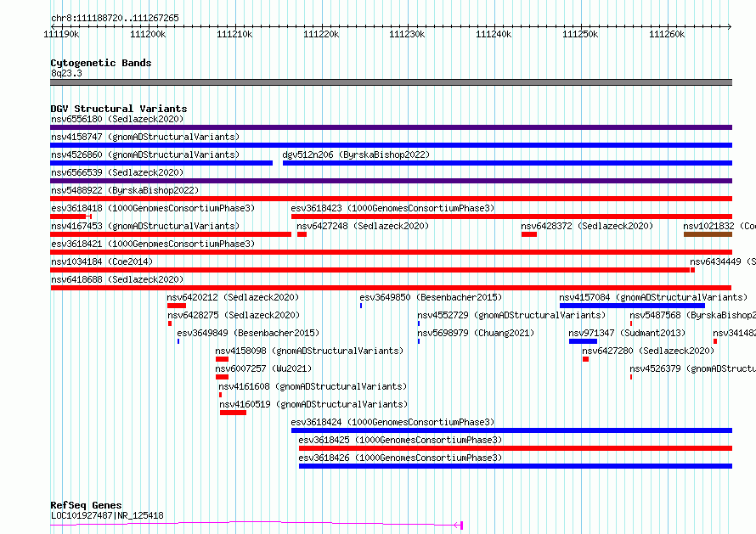
Task: Click the red bar of nsv4158098
Action: pyautogui.click(x=222, y=359)
